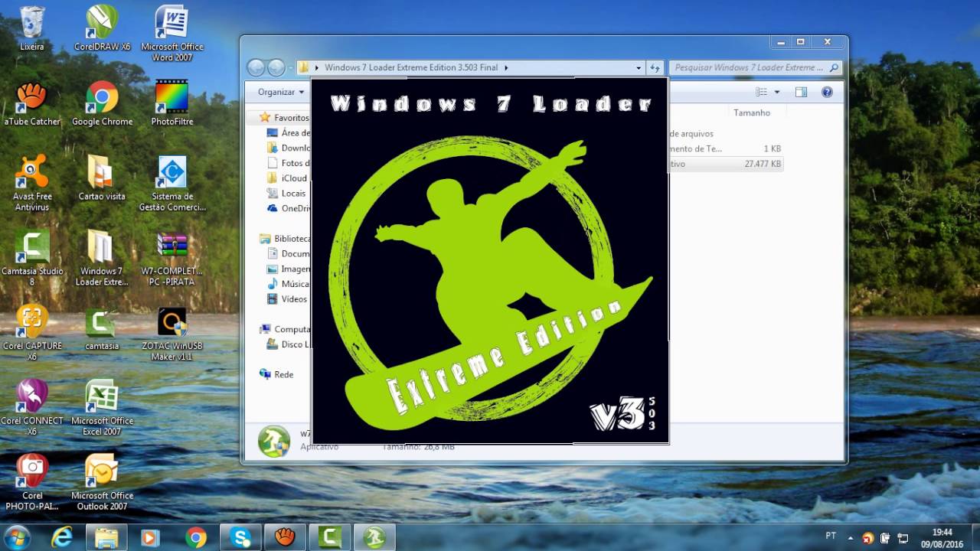Open OneDrive in the navigation pane
980x551 pixels.
pyautogui.click(x=289, y=208)
